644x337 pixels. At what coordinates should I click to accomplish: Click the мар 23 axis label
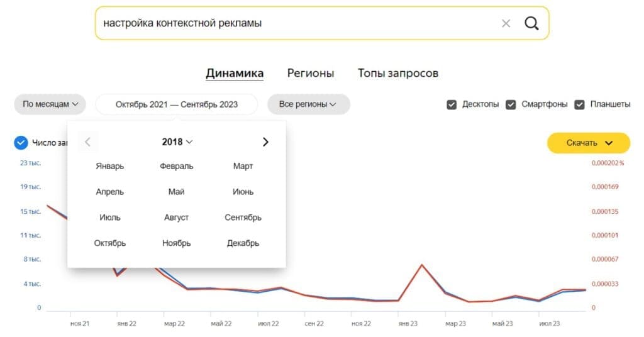pos(455,323)
